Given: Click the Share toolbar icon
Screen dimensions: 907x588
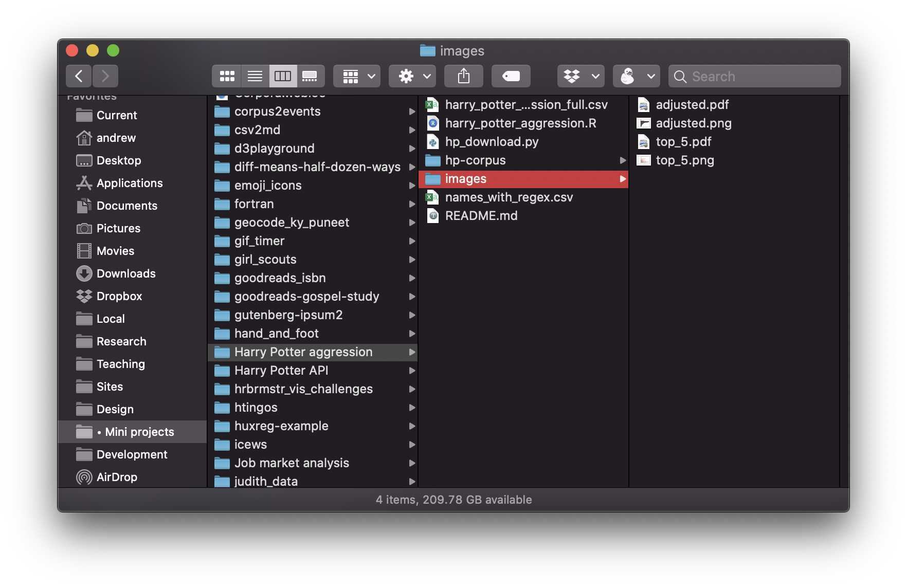Looking at the screenshot, I should [x=463, y=77].
